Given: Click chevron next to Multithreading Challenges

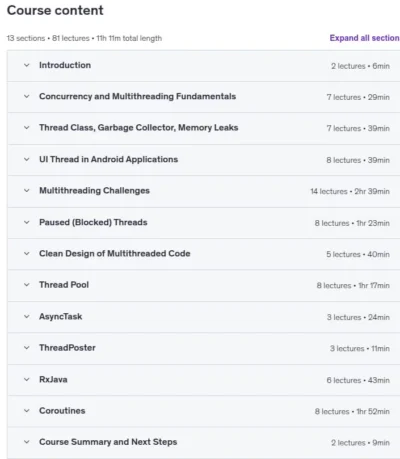Looking at the screenshot, I should [x=27, y=191].
